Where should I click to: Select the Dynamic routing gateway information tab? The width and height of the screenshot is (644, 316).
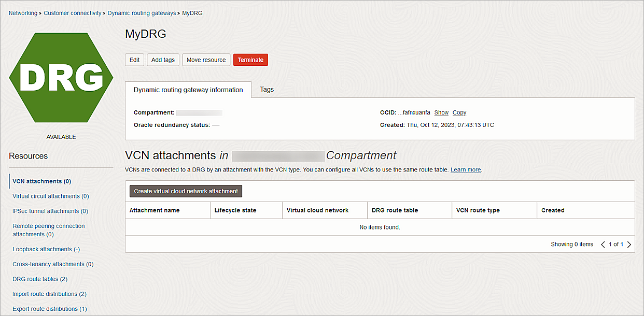click(188, 89)
